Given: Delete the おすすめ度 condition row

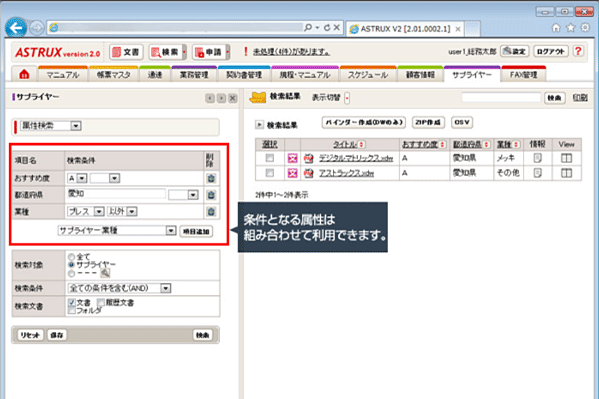Looking at the screenshot, I should pos(211,178).
